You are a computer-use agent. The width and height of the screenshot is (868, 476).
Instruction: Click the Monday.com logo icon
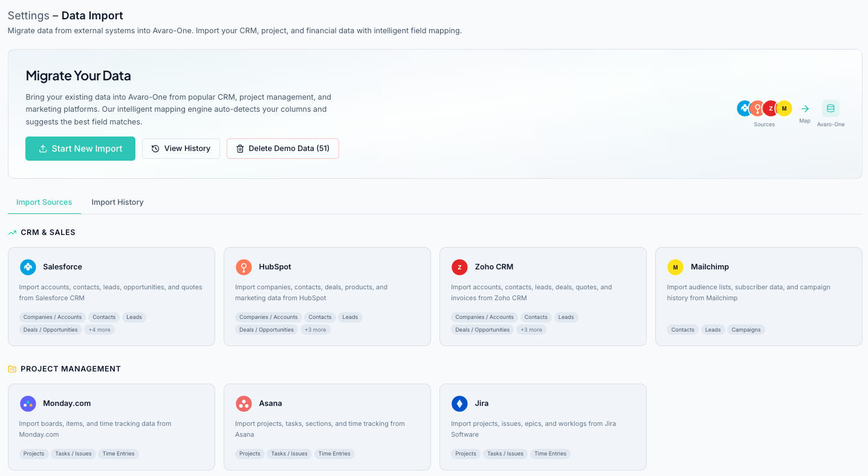(28, 404)
